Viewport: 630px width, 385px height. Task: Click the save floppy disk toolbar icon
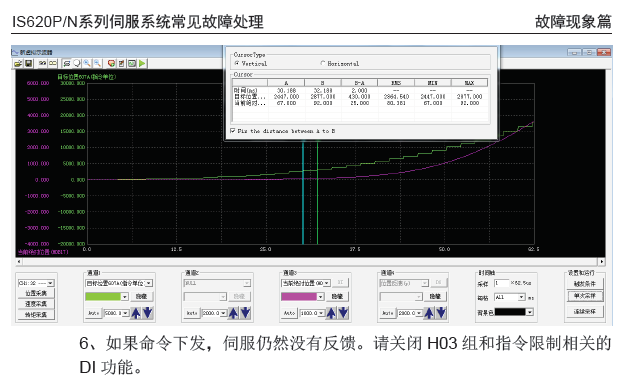[x=29, y=63]
